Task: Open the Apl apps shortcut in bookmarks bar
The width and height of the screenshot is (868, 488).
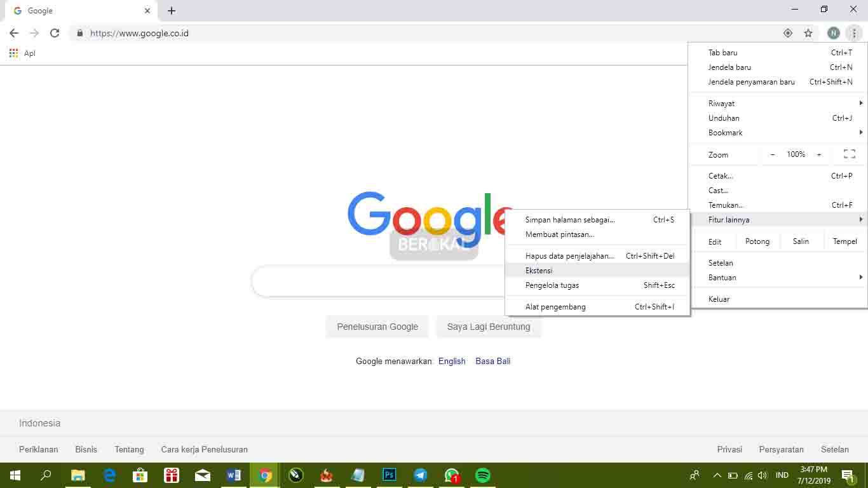Action: (x=22, y=53)
